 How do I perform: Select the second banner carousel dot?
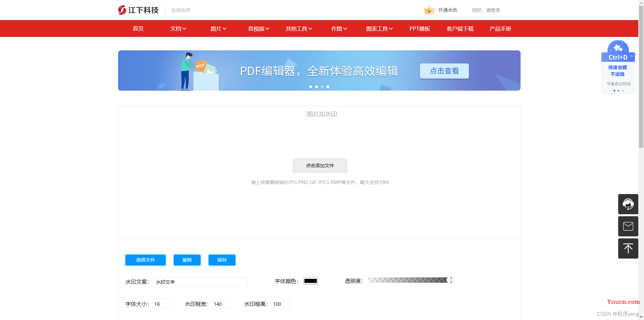click(316, 87)
